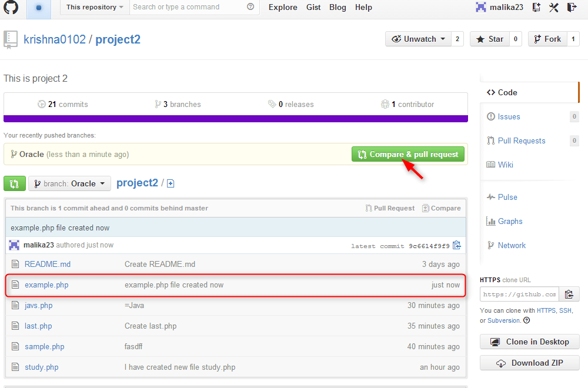
Task: Click Clone in Desktop button
Action: (530, 342)
